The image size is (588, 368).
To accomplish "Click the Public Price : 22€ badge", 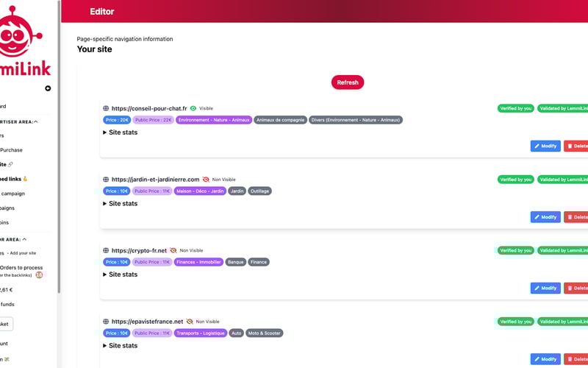I will pyautogui.click(x=153, y=120).
